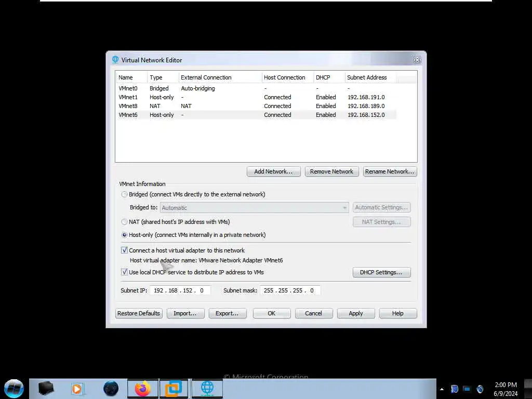The width and height of the screenshot is (532, 399).
Task: Open the black folder taskbar icon
Action: 46,389
